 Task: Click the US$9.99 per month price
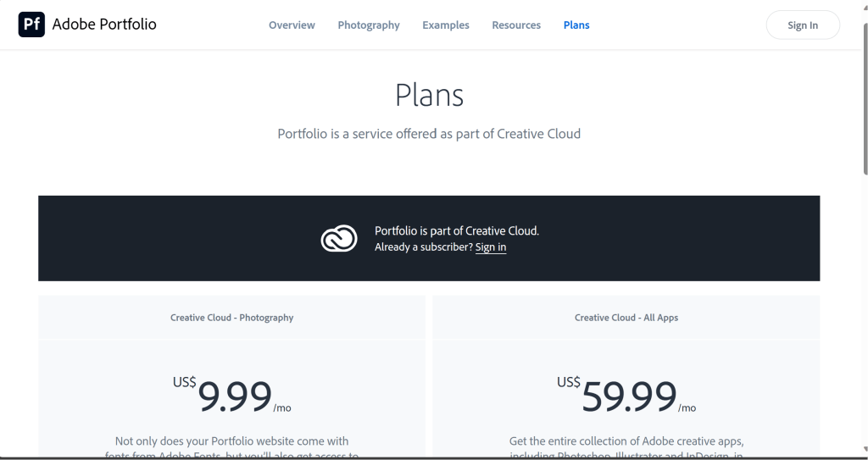(231, 395)
